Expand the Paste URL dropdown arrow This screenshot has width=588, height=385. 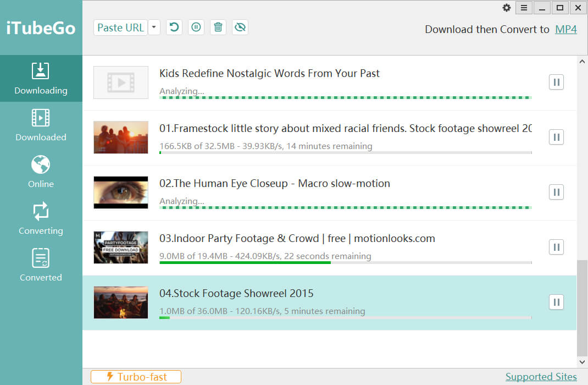click(x=154, y=28)
